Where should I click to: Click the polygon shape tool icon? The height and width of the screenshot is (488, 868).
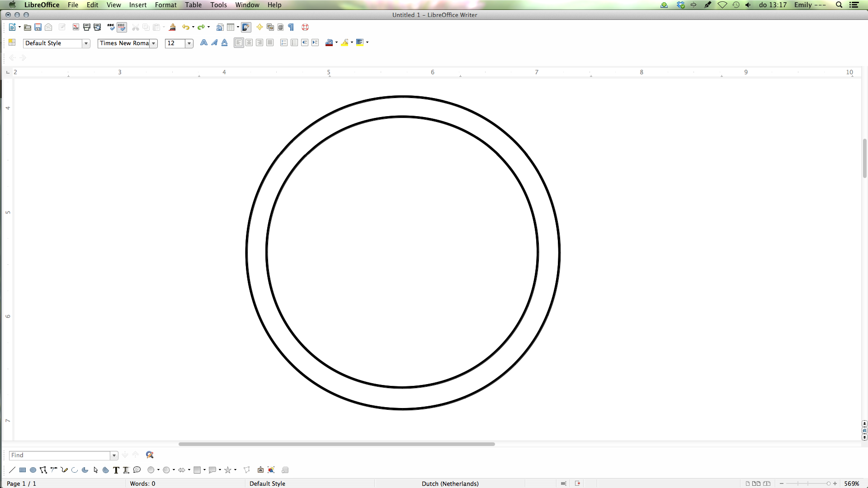click(43, 469)
